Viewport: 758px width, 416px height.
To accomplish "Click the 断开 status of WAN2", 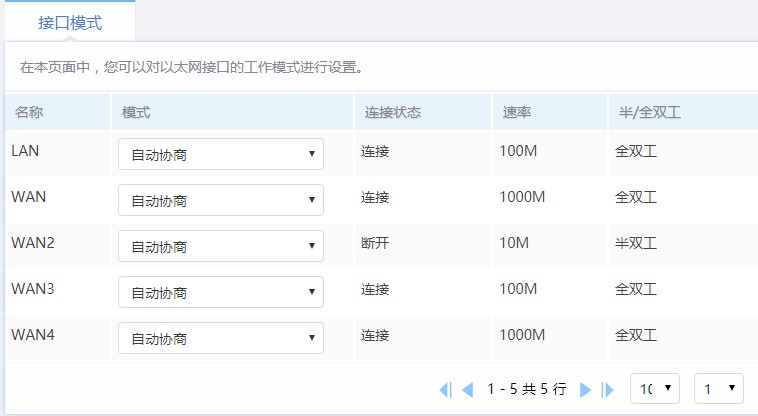I will click(375, 243).
